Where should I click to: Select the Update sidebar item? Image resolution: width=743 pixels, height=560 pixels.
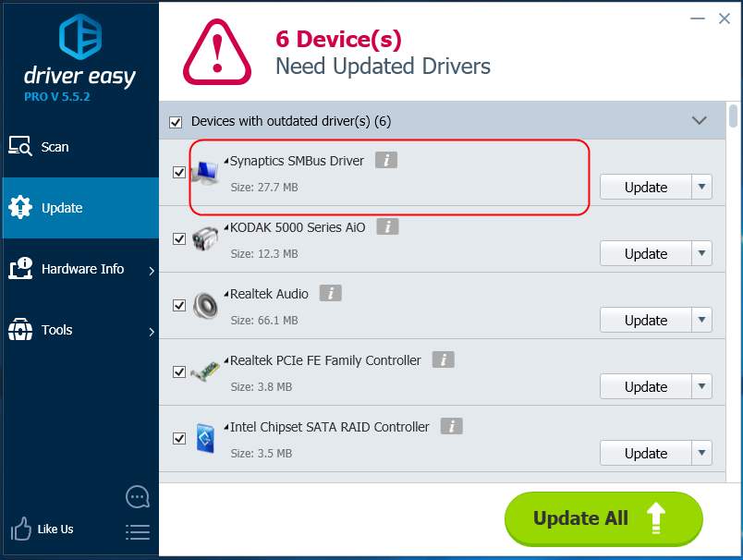coord(80,208)
